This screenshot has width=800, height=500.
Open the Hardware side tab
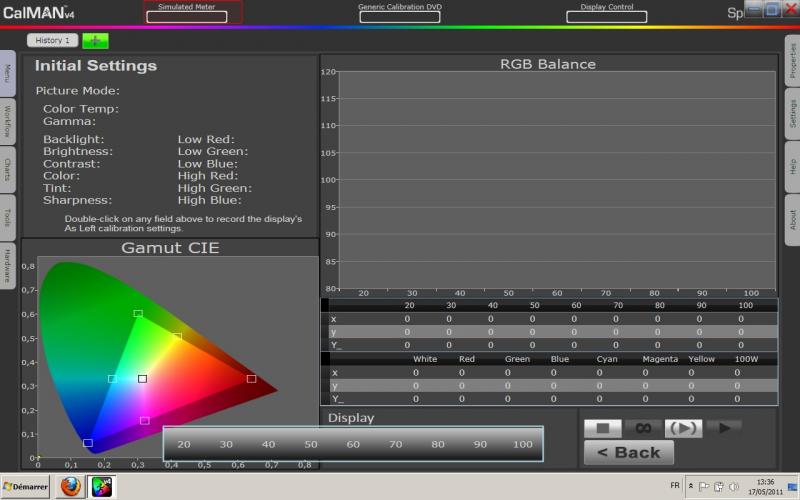7,266
